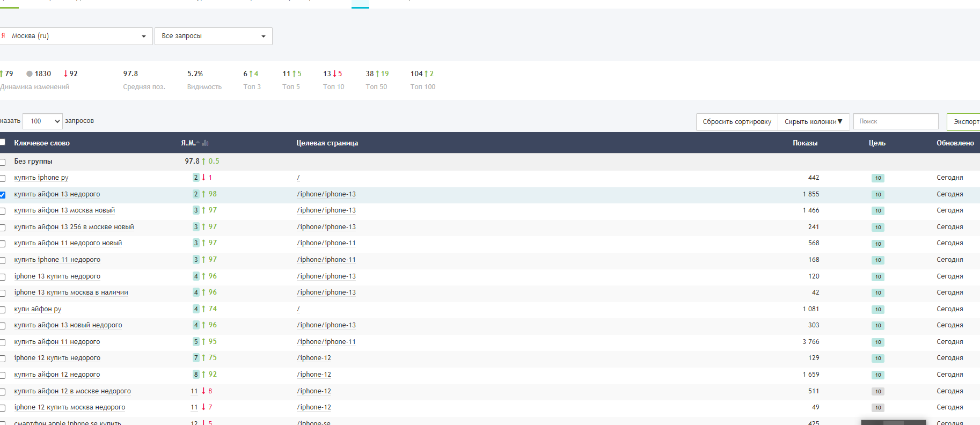Click the impressions value '3 766'
980x425 pixels.
point(811,342)
